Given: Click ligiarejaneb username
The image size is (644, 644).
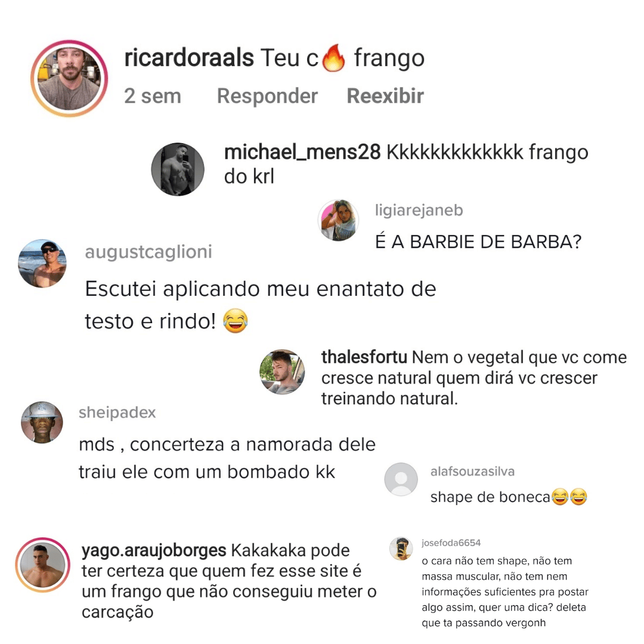Looking at the screenshot, I should (x=419, y=210).
